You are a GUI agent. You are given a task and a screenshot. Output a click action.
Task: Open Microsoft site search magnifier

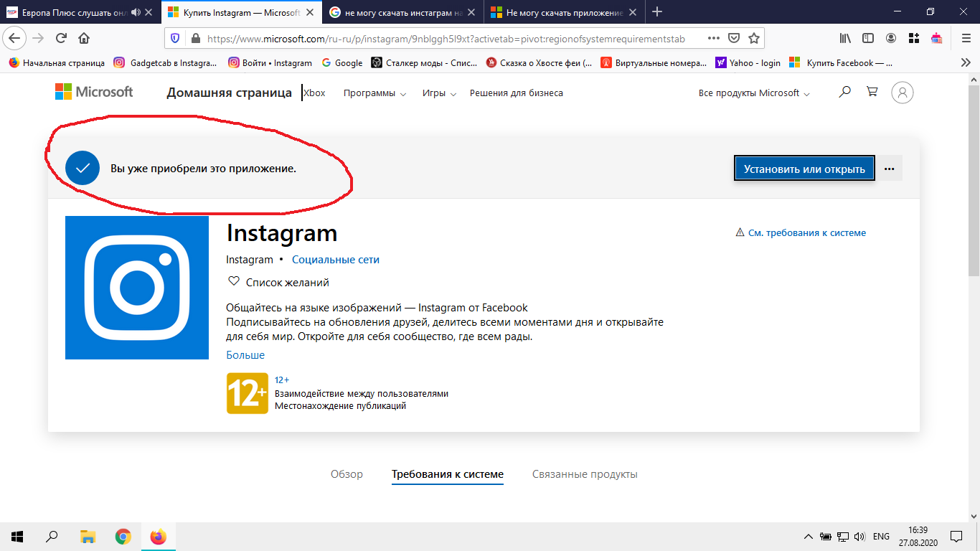(x=845, y=92)
